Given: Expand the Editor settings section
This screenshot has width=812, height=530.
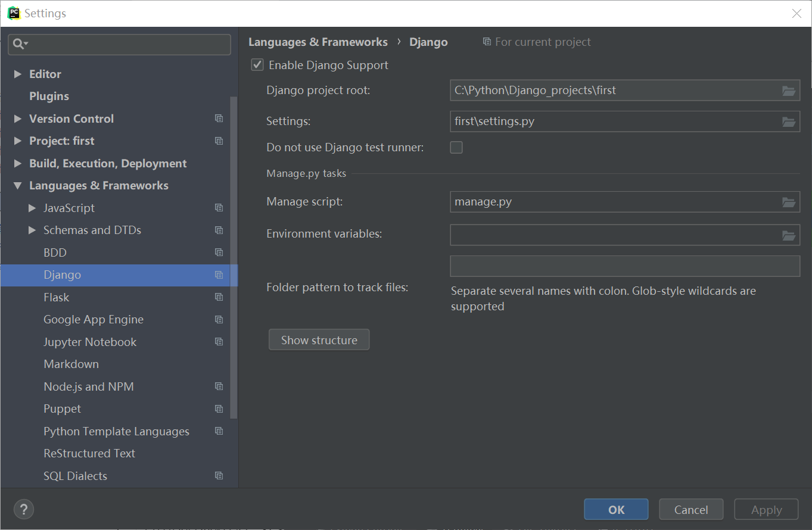Looking at the screenshot, I should click(x=18, y=74).
